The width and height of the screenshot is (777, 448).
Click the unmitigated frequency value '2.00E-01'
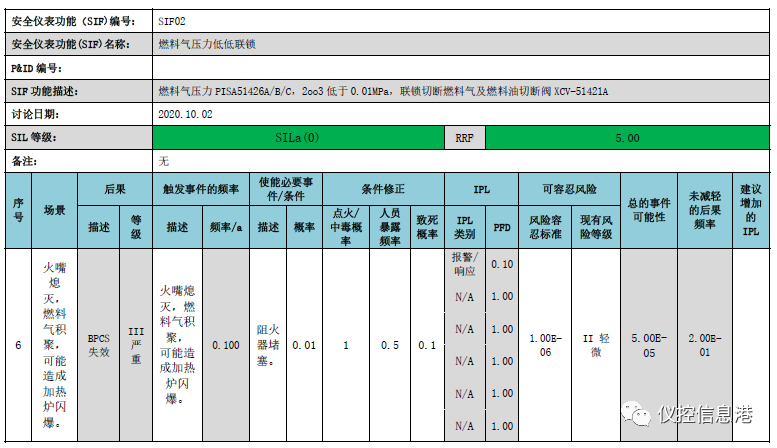(705, 345)
